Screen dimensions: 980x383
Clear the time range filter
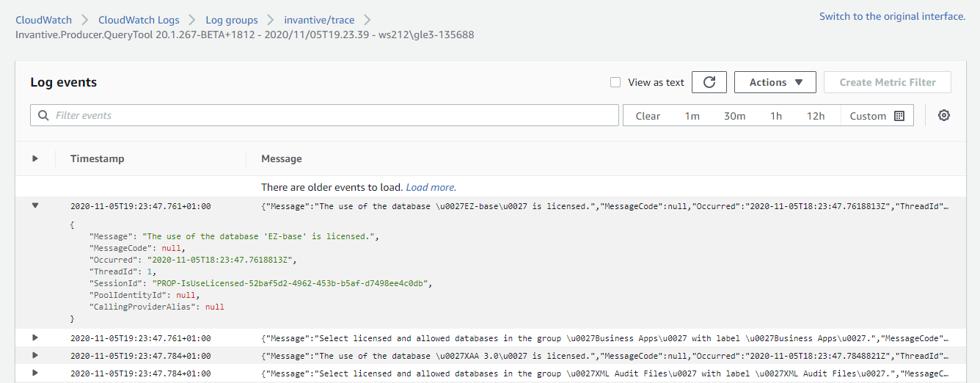point(648,116)
